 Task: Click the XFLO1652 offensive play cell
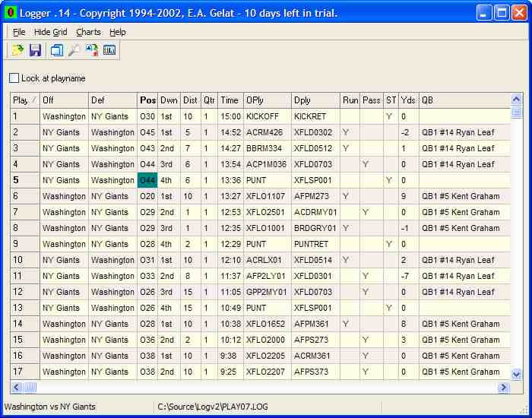[268, 324]
